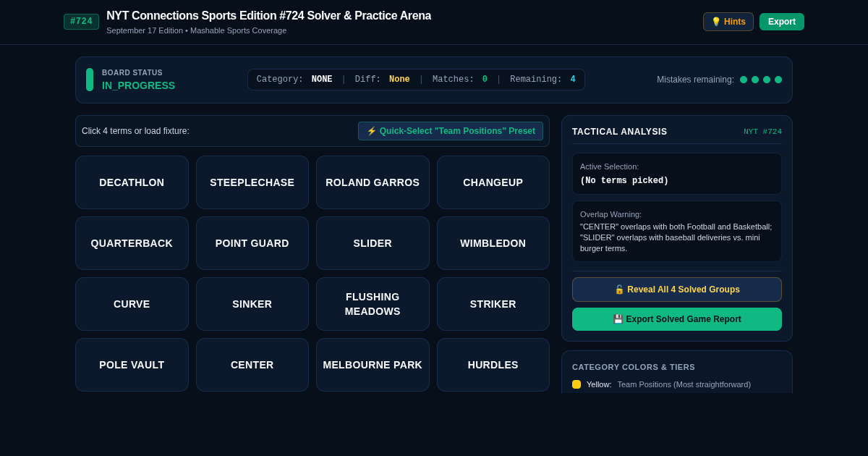Click the Overlap Warning message text
Viewport: 868px width, 456px height.
[676, 237]
